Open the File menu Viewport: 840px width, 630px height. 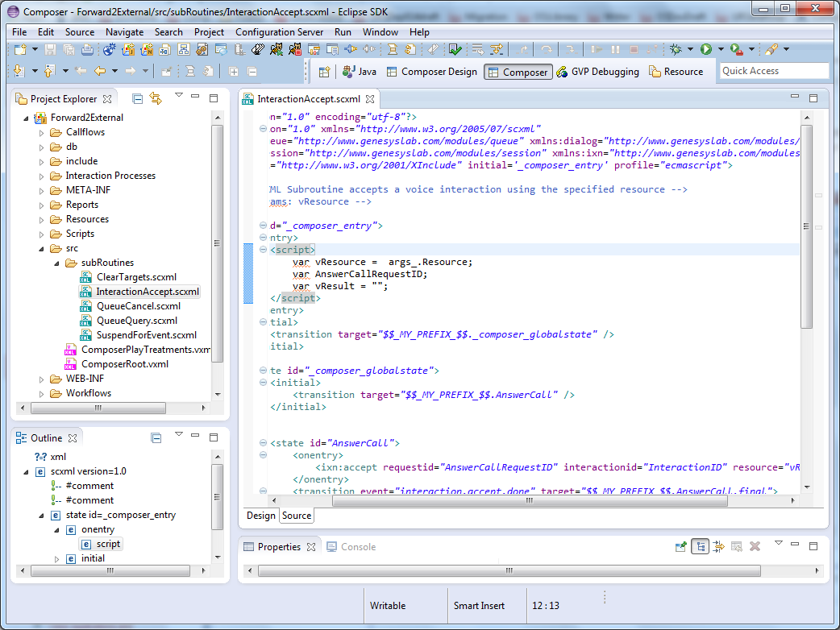[x=19, y=32]
